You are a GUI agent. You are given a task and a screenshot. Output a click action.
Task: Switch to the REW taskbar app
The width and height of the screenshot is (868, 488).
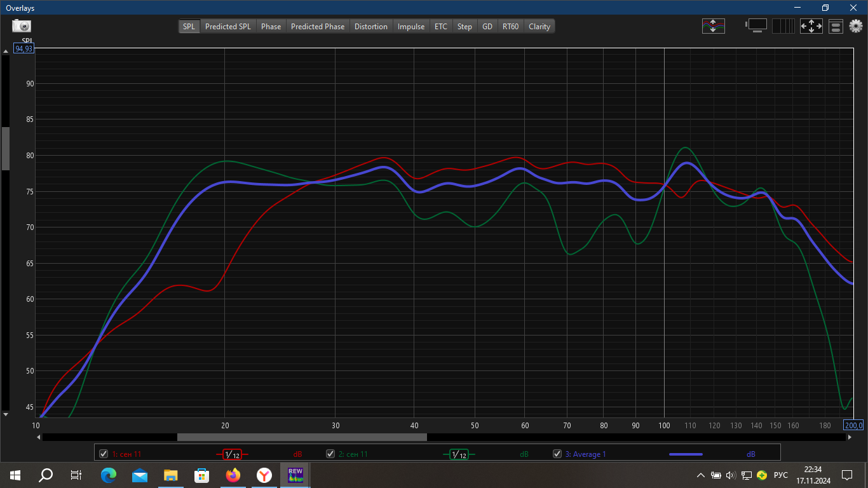tap(295, 475)
